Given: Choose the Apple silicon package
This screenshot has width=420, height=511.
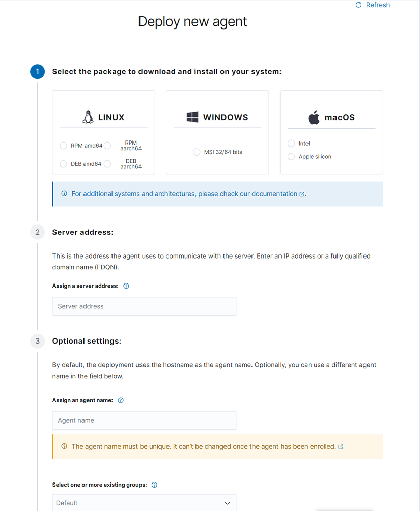Looking at the screenshot, I should click(x=291, y=157).
